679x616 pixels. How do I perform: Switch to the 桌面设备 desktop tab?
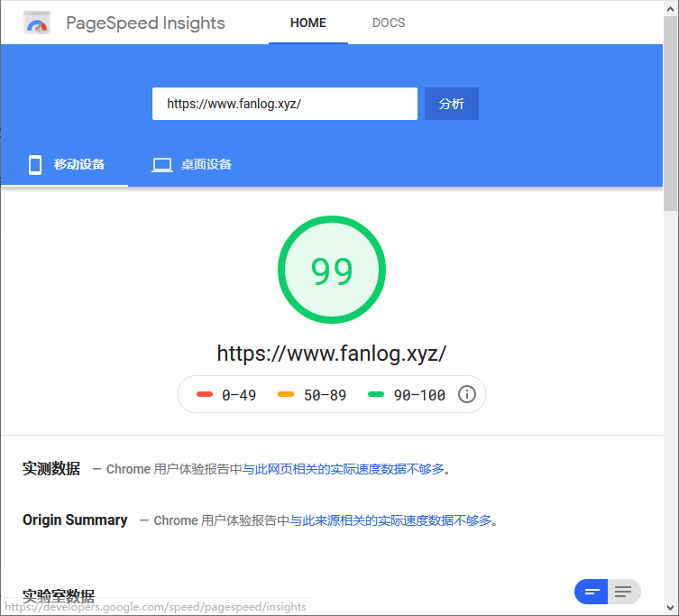click(x=191, y=165)
